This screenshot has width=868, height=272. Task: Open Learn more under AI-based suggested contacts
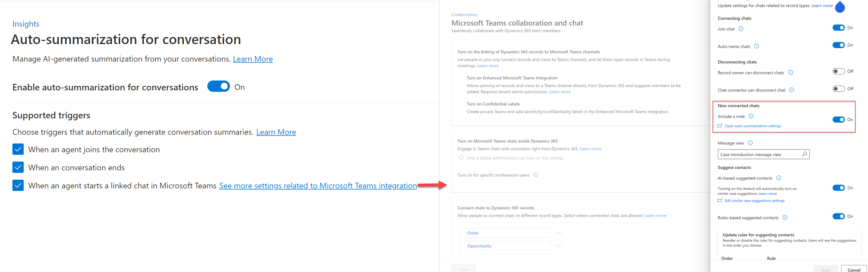coord(768,194)
